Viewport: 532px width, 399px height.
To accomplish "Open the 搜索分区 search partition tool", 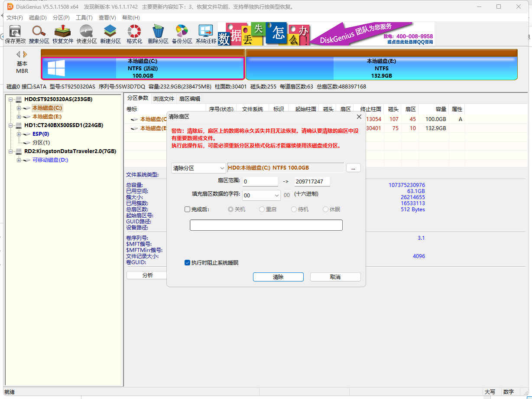I will coord(39,34).
